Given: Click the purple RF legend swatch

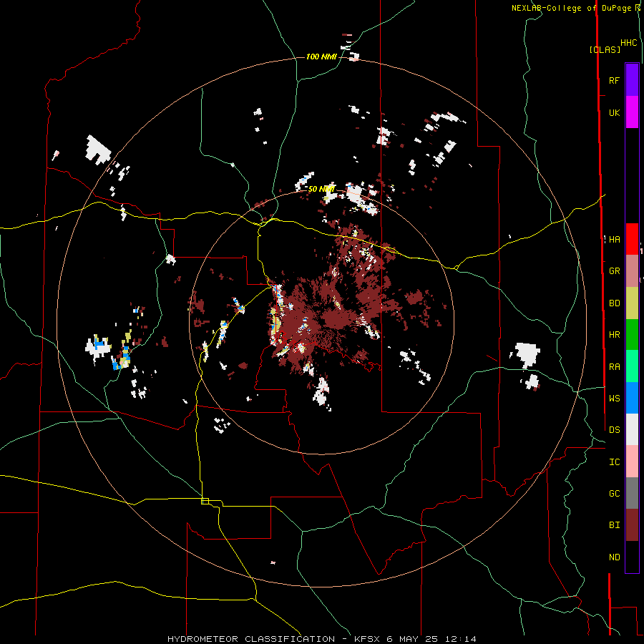Looking at the screenshot, I should (x=632, y=80).
